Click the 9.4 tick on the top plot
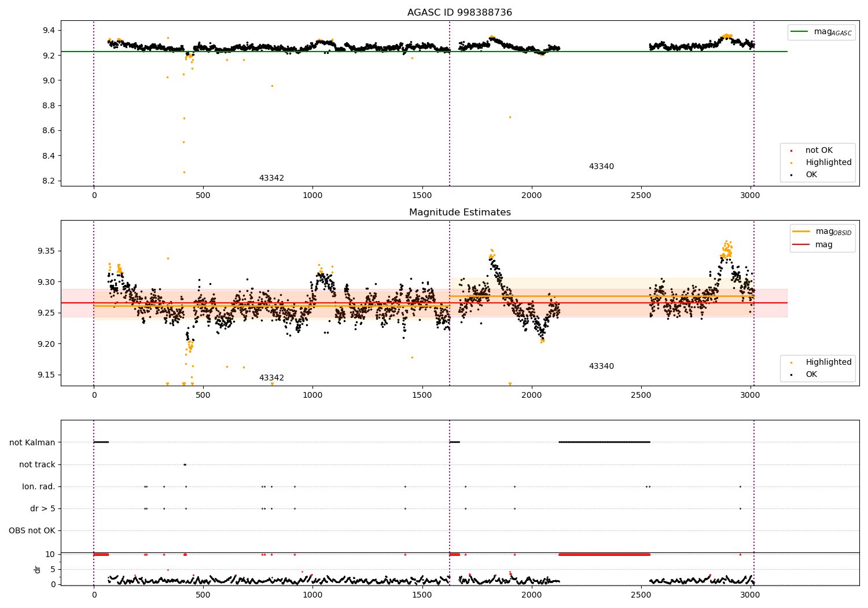Image resolution: width=868 pixels, height=608 pixels. pos(49,30)
